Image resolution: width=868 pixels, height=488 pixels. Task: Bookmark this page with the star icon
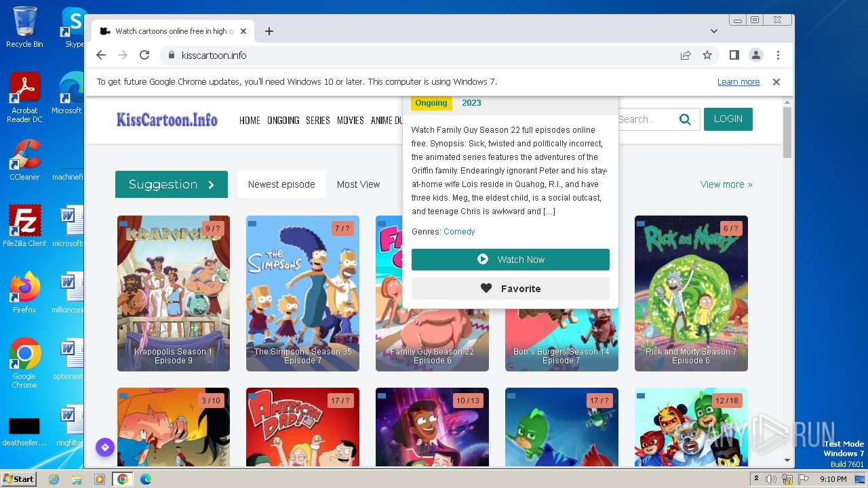[x=707, y=56]
